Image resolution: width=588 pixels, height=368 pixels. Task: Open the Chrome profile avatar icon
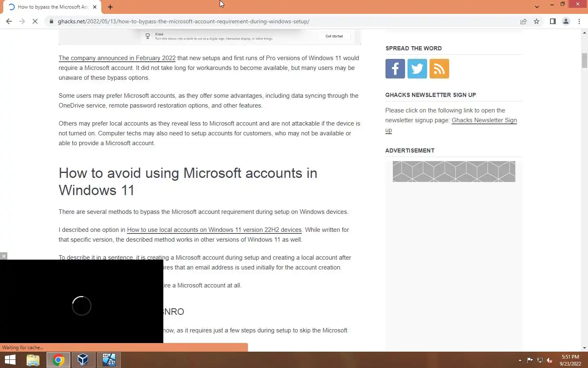click(x=566, y=21)
